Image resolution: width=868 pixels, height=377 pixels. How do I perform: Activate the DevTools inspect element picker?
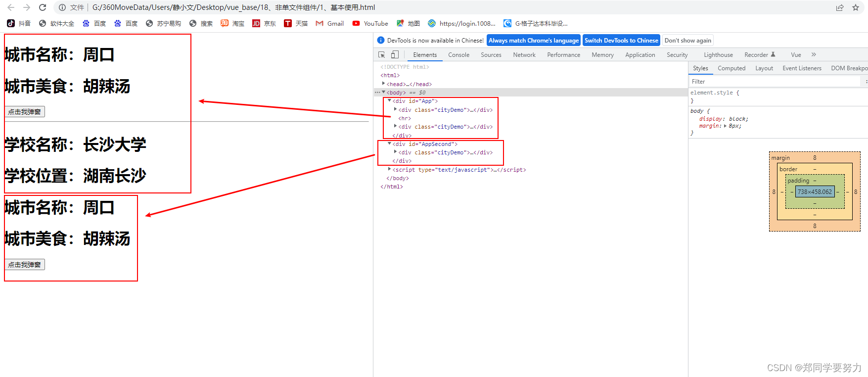[x=382, y=55]
